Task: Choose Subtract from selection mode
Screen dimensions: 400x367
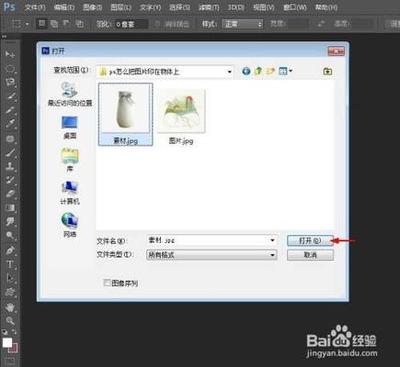Action: click(66, 24)
